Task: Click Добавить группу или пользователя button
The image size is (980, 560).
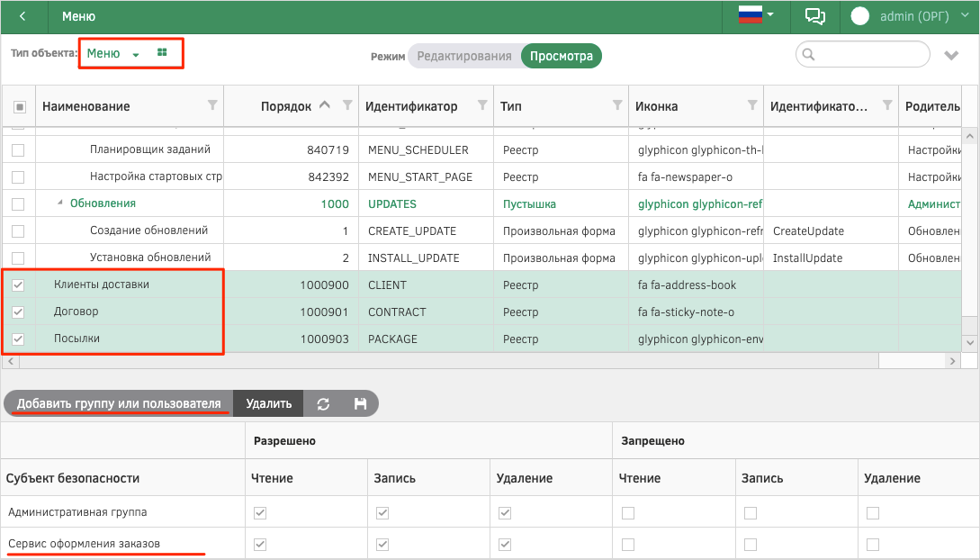Action: [119, 403]
